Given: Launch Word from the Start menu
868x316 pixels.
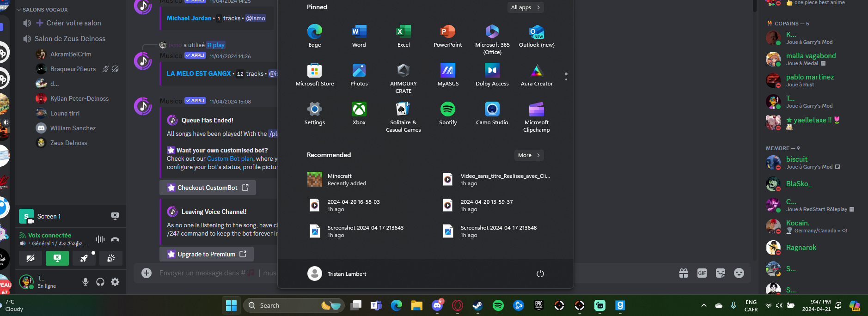Looking at the screenshot, I should [x=359, y=36].
